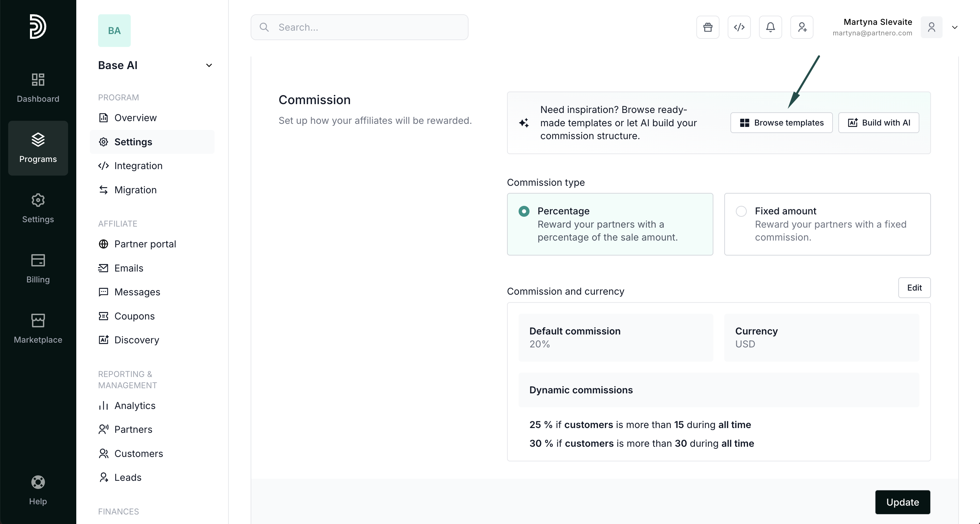Open Help lifebuoy icon
The height and width of the screenshot is (524, 980).
click(38, 490)
